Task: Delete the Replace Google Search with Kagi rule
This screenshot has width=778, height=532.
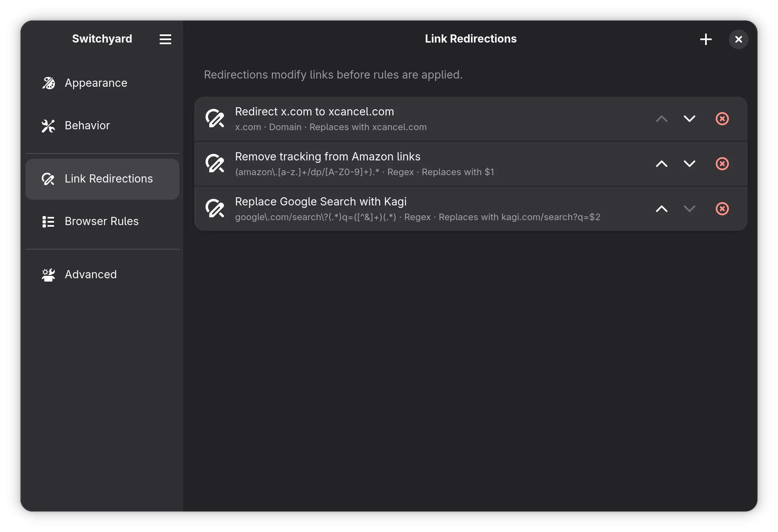Action: pos(722,209)
